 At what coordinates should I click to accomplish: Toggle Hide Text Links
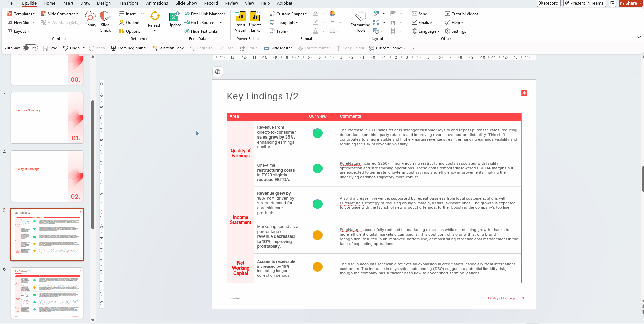[201, 31]
